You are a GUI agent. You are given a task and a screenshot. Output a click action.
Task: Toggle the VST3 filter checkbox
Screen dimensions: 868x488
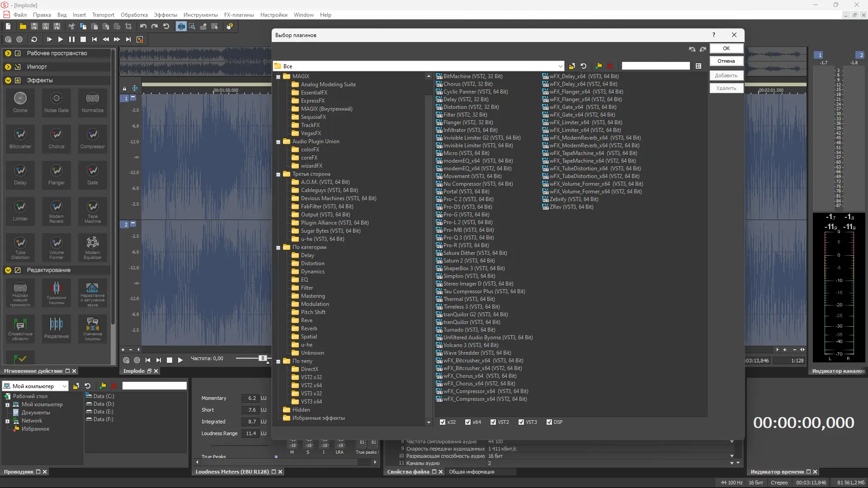click(521, 422)
